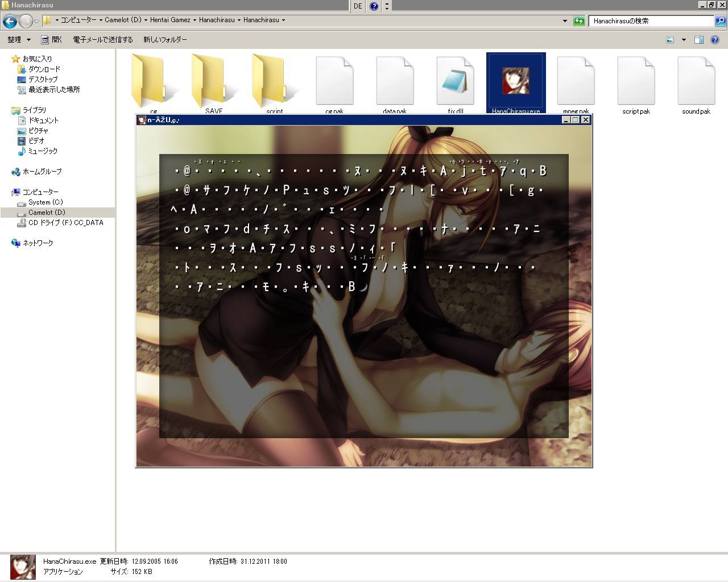Screen dimensions: 728x582
Task: Toggle the preview pane icon
Action: coord(699,40)
